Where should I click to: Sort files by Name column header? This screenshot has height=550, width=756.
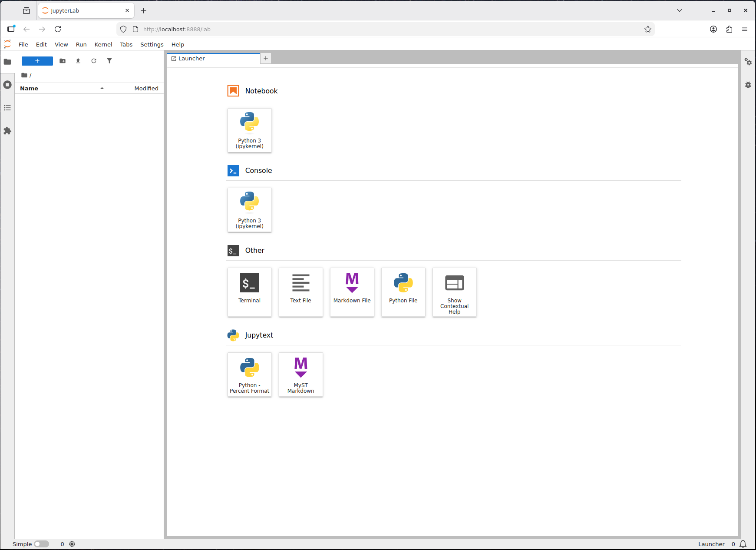(61, 88)
